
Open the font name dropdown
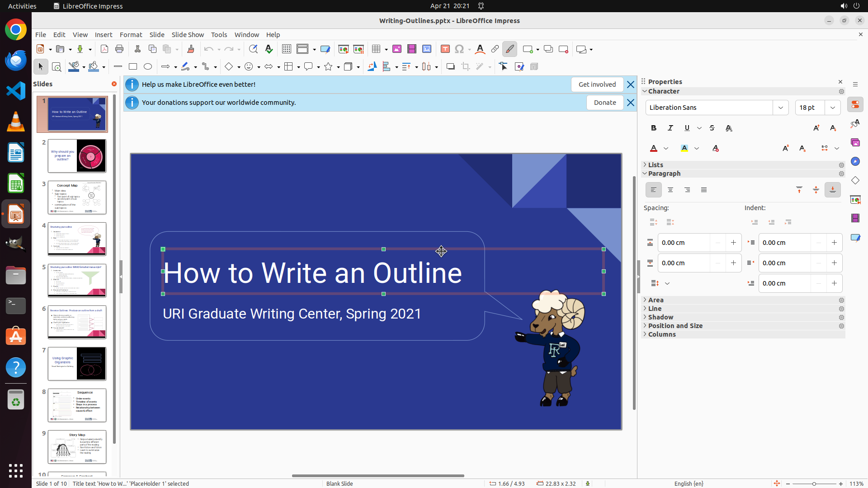(x=781, y=108)
